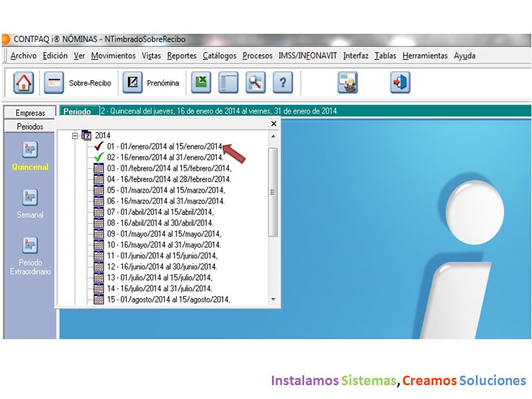This screenshot has width=532, height=399.
Task: Open the Ayuda menu
Action: (x=464, y=55)
